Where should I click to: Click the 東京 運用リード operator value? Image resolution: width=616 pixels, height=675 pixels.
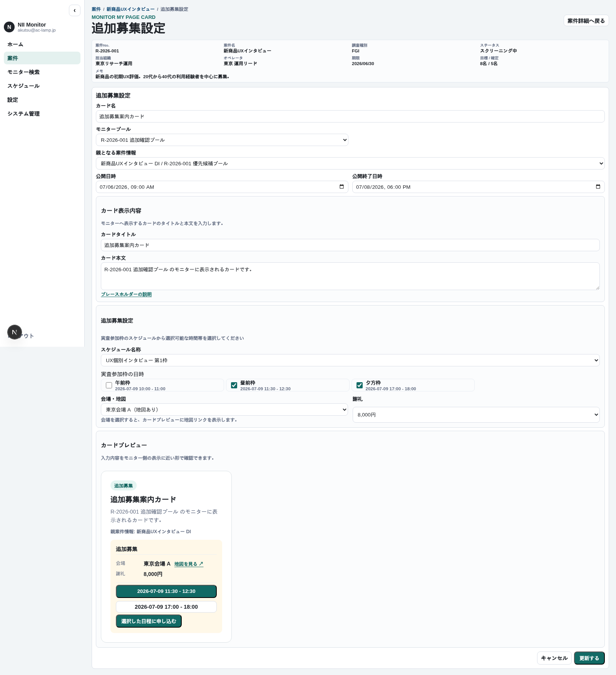pyautogui.click(x=240, y=64)
